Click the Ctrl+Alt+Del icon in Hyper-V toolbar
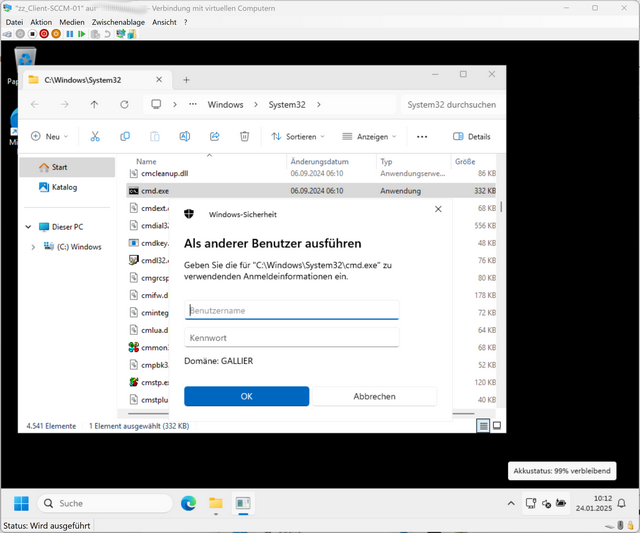 pos(7,34)
